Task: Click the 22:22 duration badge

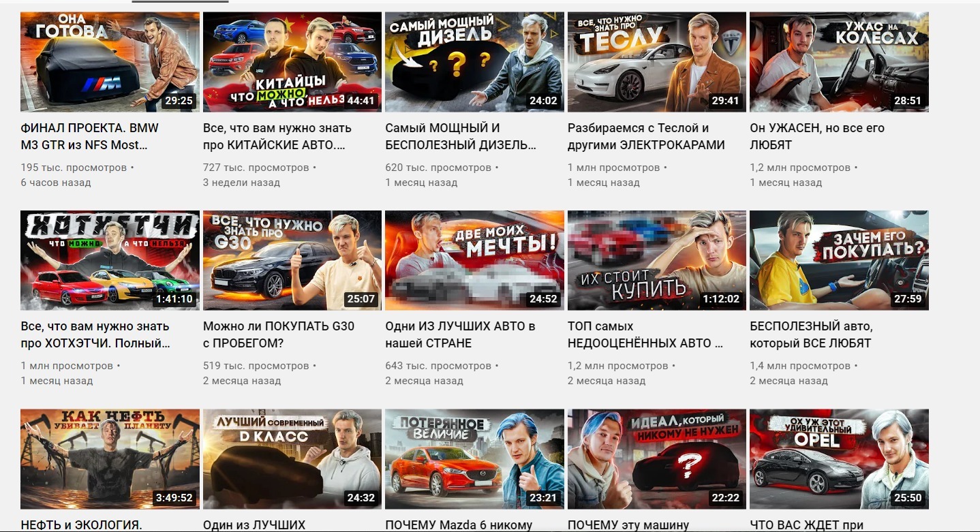Action: coord(726,498)
